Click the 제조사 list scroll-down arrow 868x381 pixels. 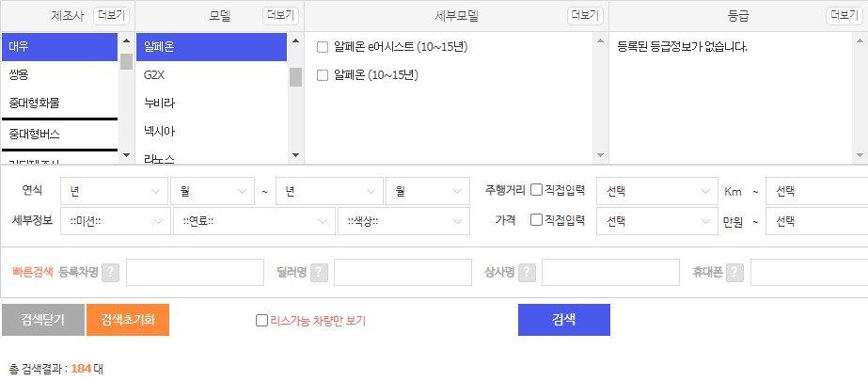(126, 155)
